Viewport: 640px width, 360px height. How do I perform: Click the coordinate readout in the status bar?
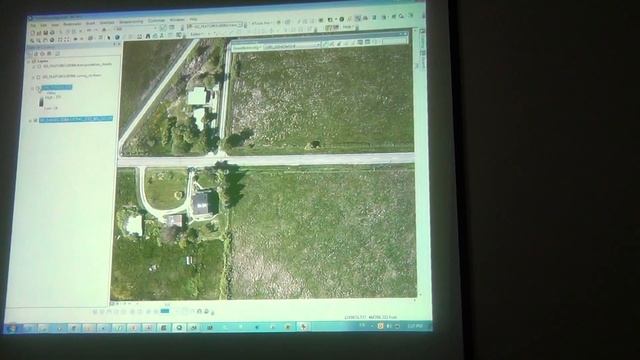click(371, 317)
